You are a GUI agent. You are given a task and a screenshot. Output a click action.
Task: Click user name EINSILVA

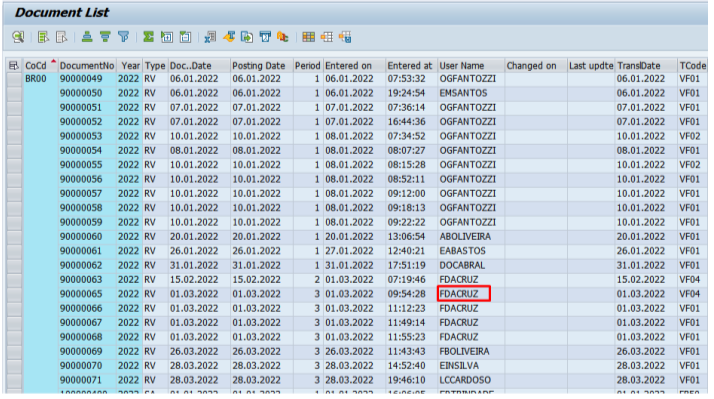click(x=459, y=366)
